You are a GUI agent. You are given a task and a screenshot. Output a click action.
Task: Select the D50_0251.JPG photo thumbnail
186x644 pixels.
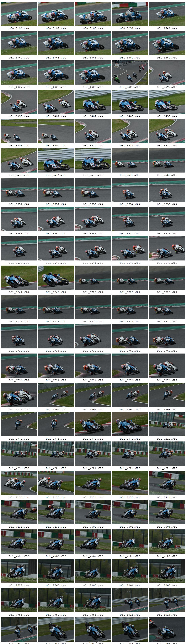[130, 14]
